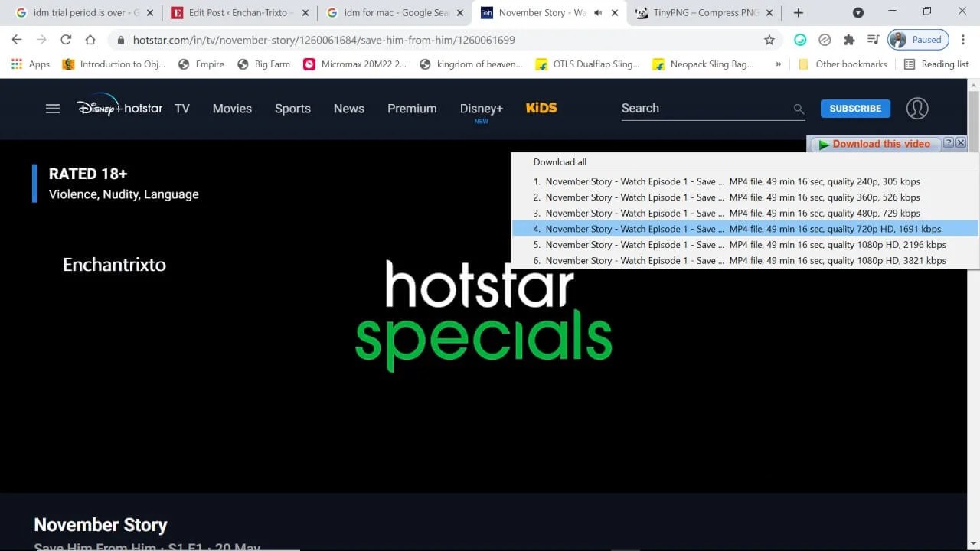Close the IDM download panel
This screenshot has height=551, width=980.
(x=961, y=143)
